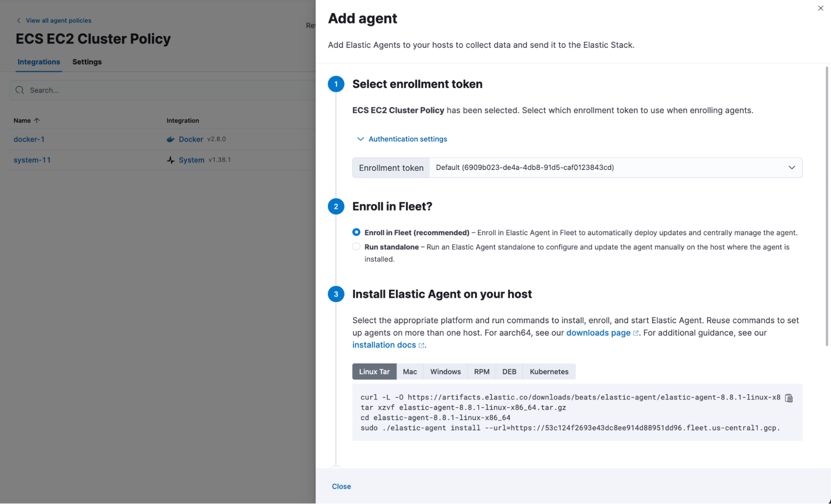Expand the Authentication settings chevron
831x504 pixels.
click(x=402, y=139)
